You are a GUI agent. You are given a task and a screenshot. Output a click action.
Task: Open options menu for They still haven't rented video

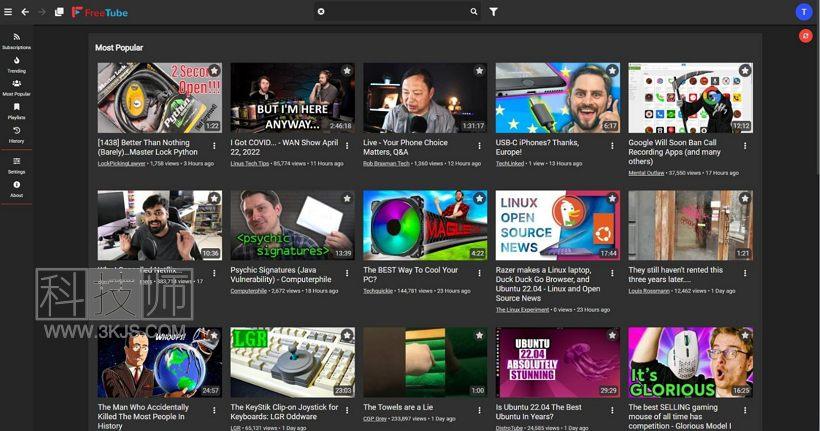pyautogui.click(x=745, y=273)
